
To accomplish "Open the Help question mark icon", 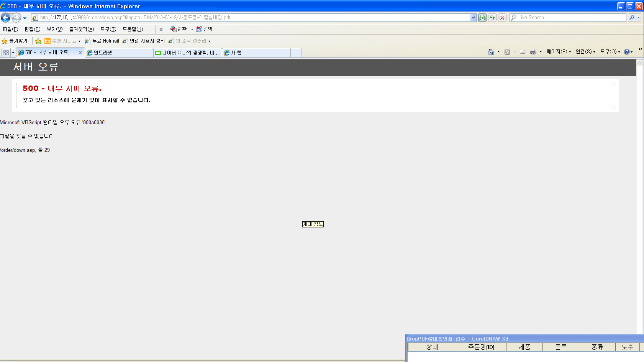I will pos(626,52).
